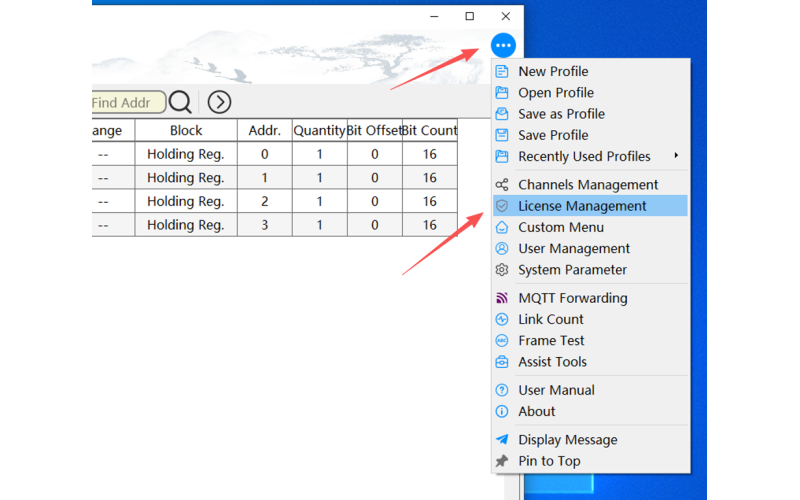Open the About entry
This screenshot has width=800, height=500.
[590, 412]
